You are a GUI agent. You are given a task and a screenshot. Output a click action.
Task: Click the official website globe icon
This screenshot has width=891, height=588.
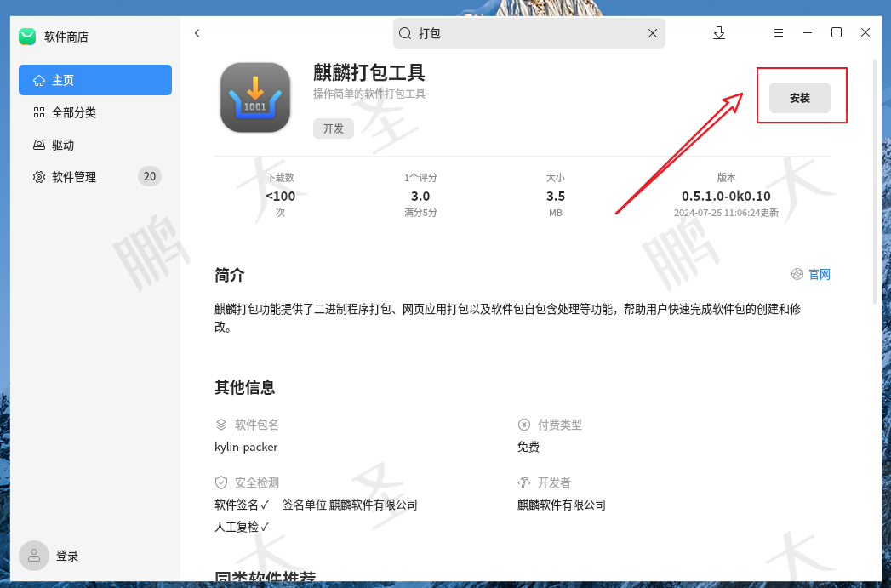point(797,274)
